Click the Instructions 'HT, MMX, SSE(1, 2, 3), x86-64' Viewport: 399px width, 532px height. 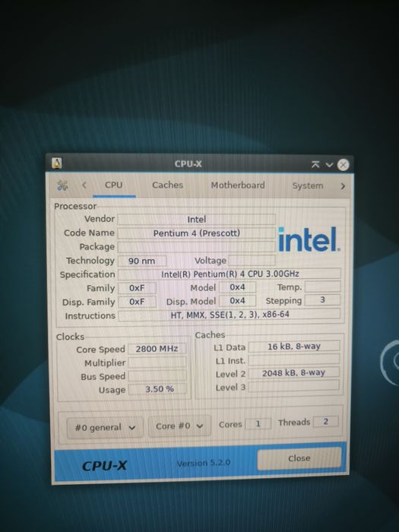pos(230,315)
